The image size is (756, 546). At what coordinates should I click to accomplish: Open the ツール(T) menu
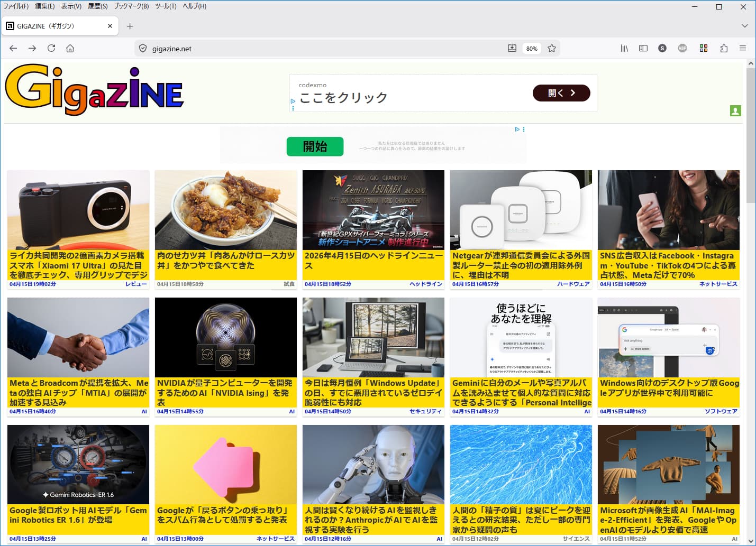click(166, 6)
